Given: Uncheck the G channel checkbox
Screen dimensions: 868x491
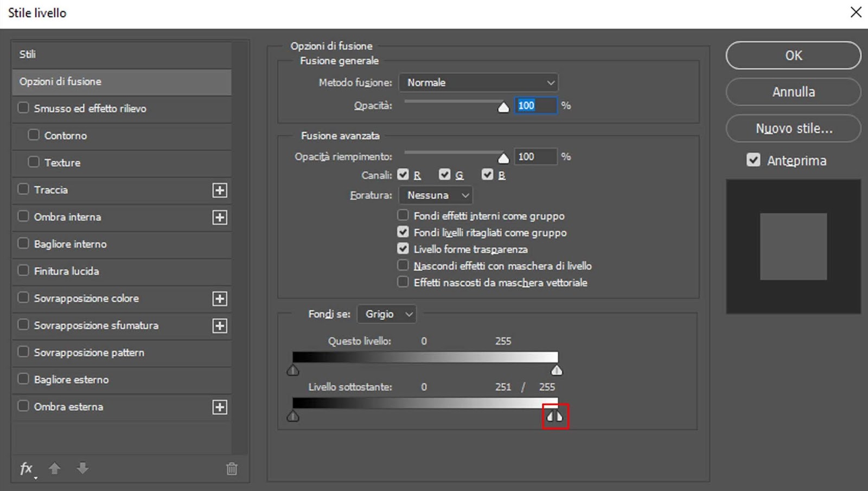Looking at the screenshot, I should tap(445, 174).
